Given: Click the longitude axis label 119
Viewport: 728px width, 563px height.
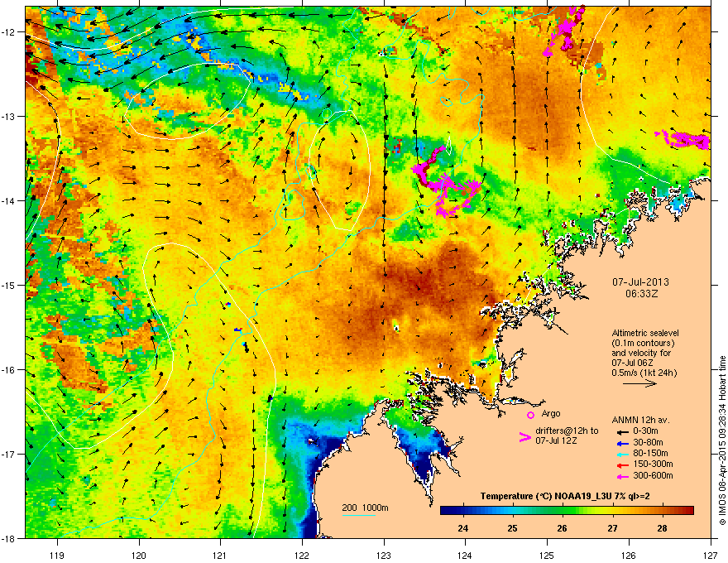Looking at the screenshot, I should (57, 555).
